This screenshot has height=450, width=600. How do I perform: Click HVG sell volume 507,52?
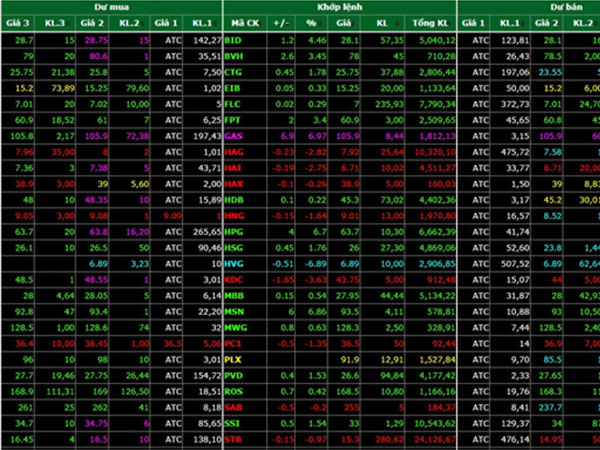(x=515, y=264)
